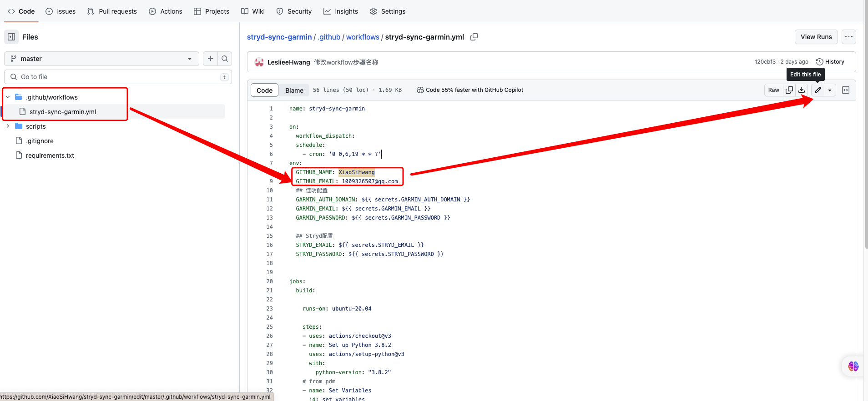The image size is (868, 401).
Task: Switch to the Blame view tab
Action: point(294,90)
